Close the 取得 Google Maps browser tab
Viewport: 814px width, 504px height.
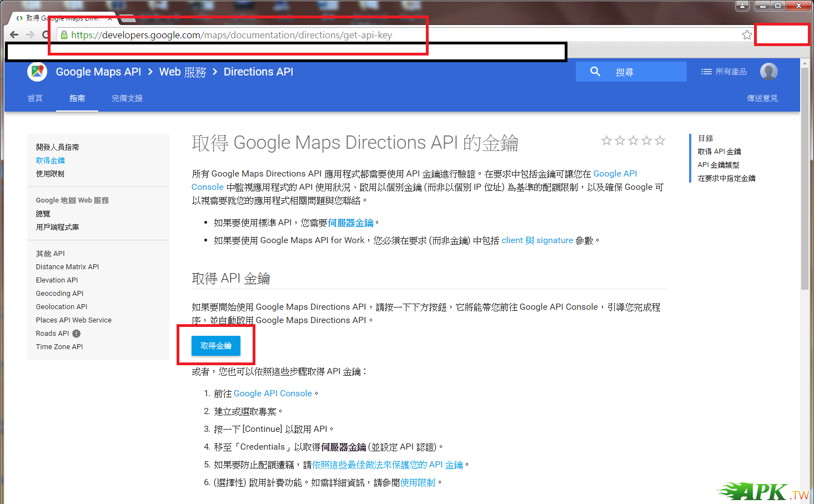point(110,18)
